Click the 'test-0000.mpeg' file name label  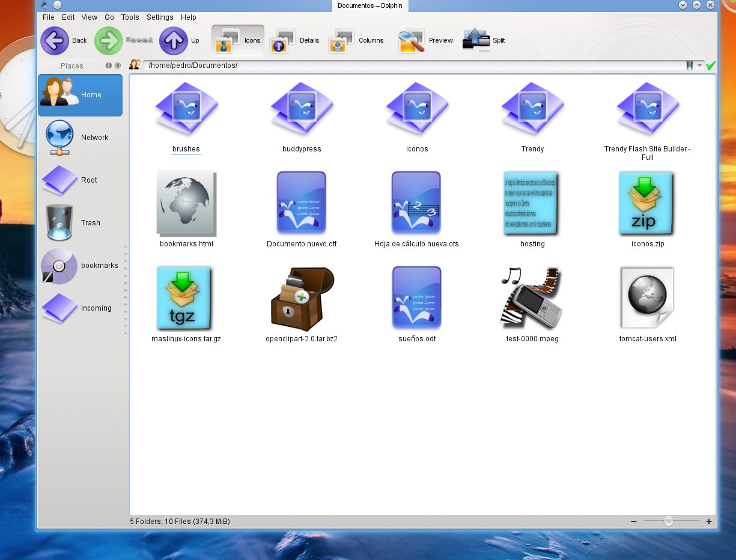click(532, 339)
